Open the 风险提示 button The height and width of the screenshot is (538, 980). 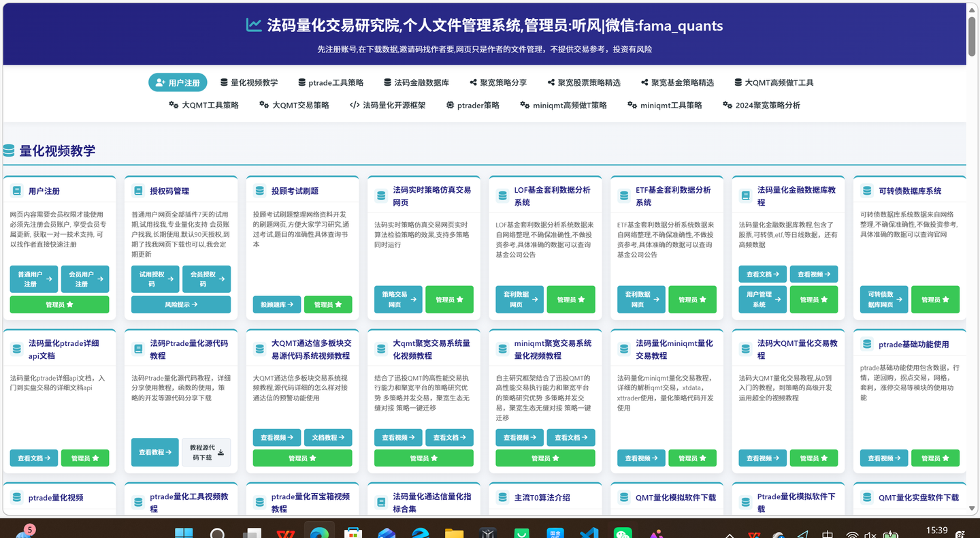tap(181, 304)
